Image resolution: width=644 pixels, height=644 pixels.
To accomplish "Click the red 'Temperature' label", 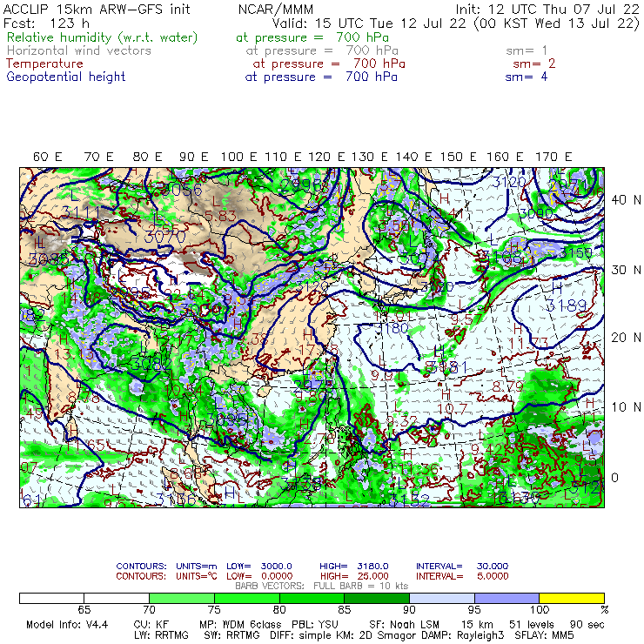I will pos(44,64).
